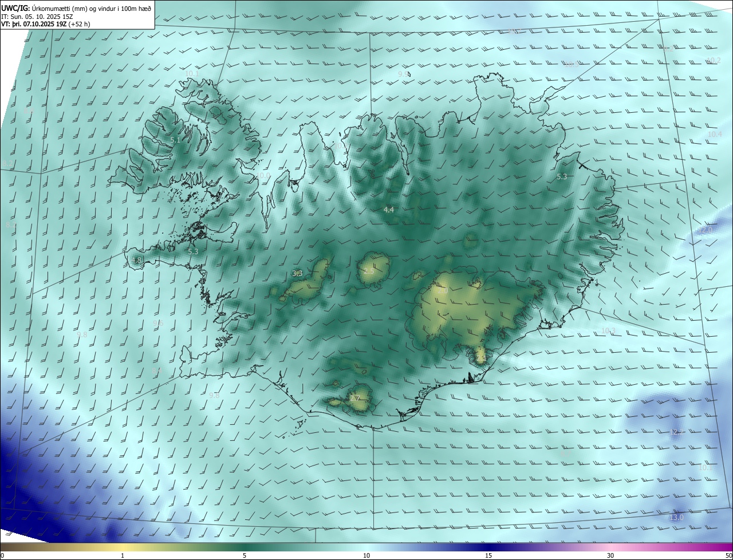Click the 15 tick label on the color scale
Viewport: 733px width, 560px height.
pos(488,555)
